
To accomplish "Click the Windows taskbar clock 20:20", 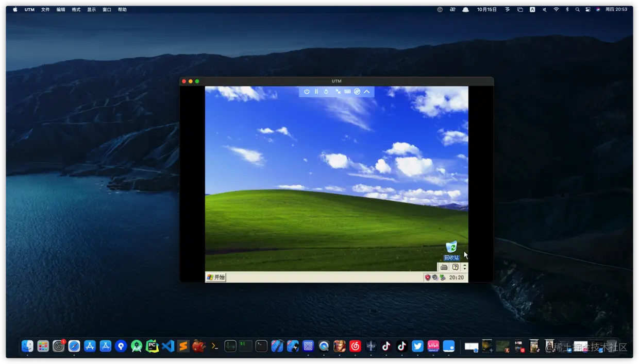I will coord(457,278).
